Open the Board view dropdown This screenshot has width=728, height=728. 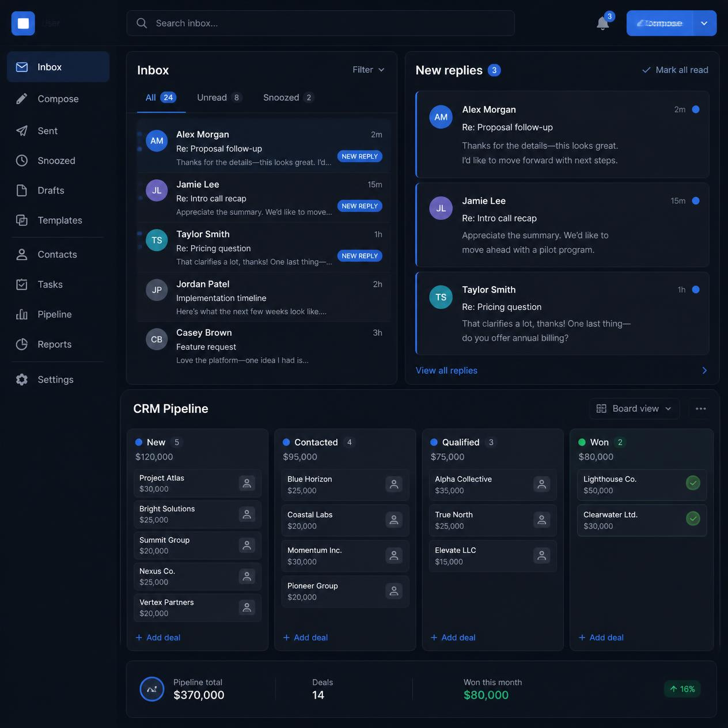coord(634,408)
